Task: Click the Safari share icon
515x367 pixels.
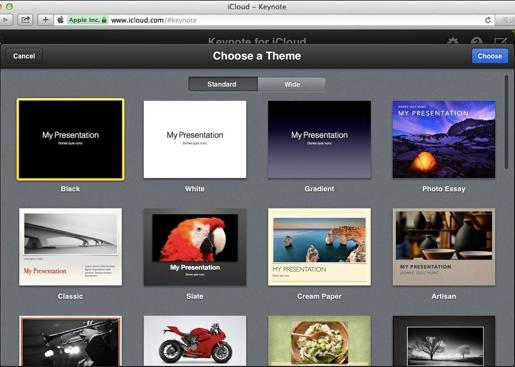Action: coord(25,20)
